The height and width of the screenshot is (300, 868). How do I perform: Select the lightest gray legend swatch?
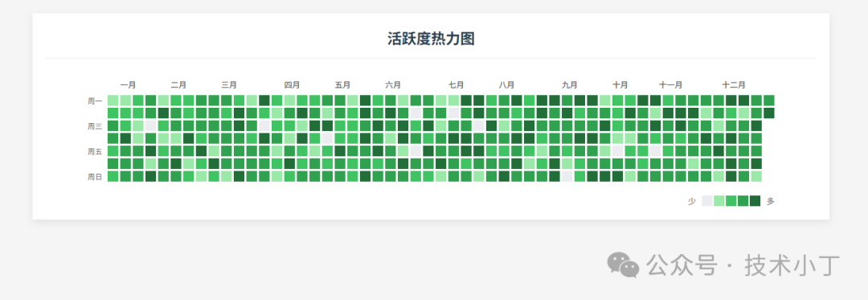point(707,201)
